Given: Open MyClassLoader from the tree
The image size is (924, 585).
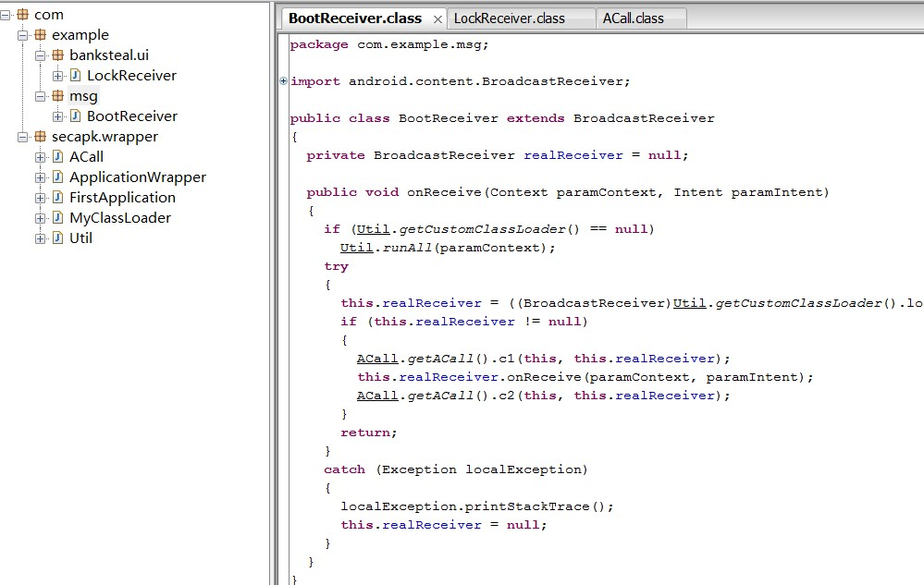Looking at the screenshot, I should pos(120,218).
